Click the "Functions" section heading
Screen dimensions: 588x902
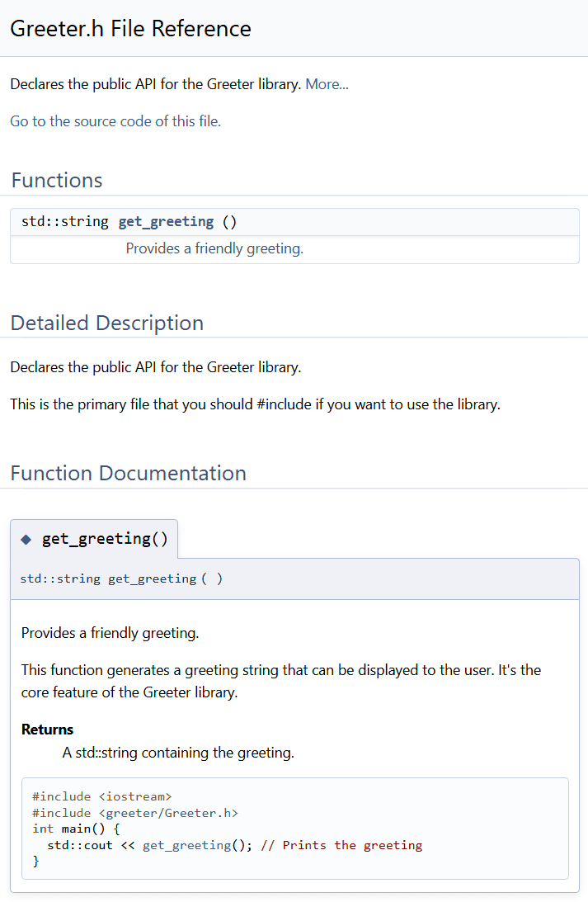(57, 180)
